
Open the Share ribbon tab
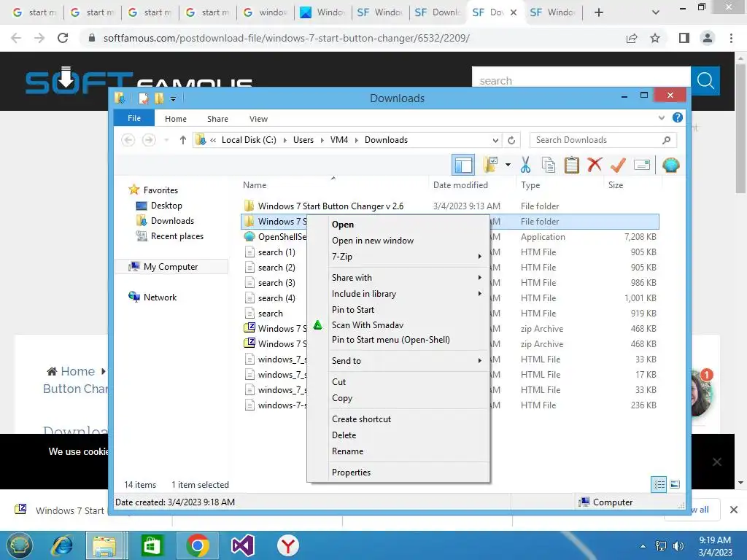pyautogui.click(x=217, y=119)
